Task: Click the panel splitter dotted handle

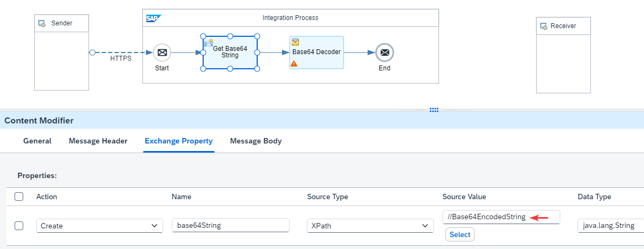Action: pos(434,110)
